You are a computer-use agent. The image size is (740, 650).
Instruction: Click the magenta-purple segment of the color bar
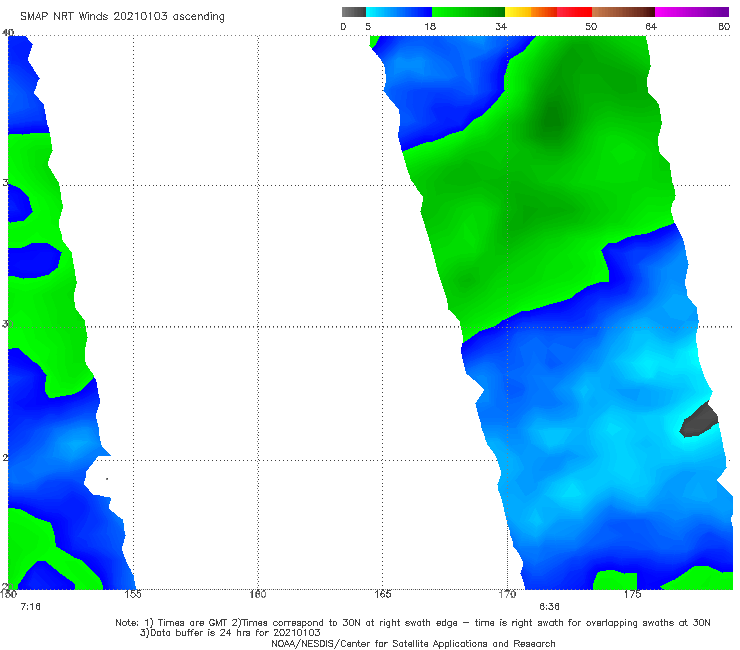[x=692, y=12]
